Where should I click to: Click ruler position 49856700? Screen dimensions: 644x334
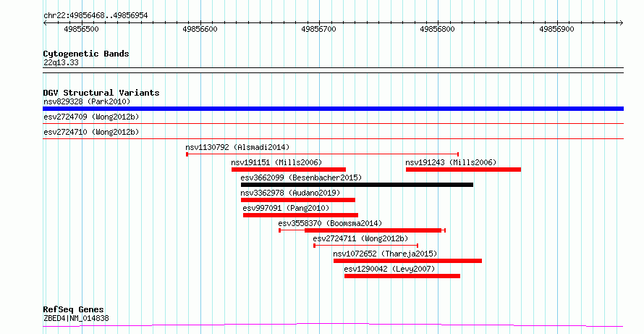tap(318, 29)
